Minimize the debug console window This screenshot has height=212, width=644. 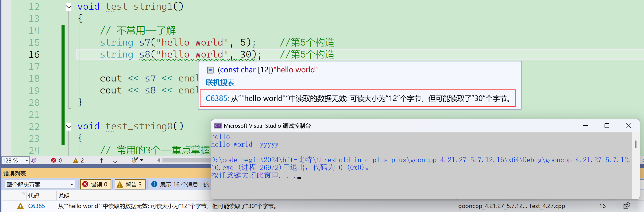585,126
